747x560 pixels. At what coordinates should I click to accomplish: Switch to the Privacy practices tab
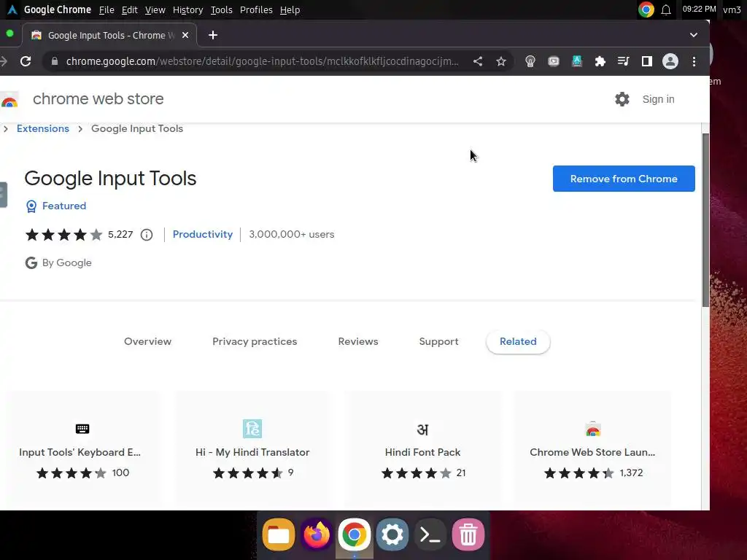(255, 342)
